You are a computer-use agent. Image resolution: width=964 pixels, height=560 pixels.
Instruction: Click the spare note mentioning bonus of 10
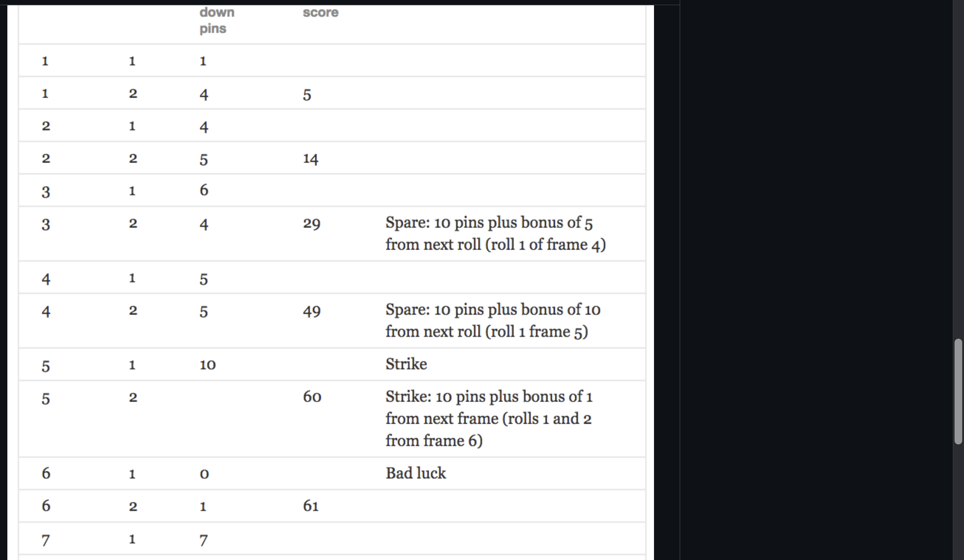click(493, 320)
